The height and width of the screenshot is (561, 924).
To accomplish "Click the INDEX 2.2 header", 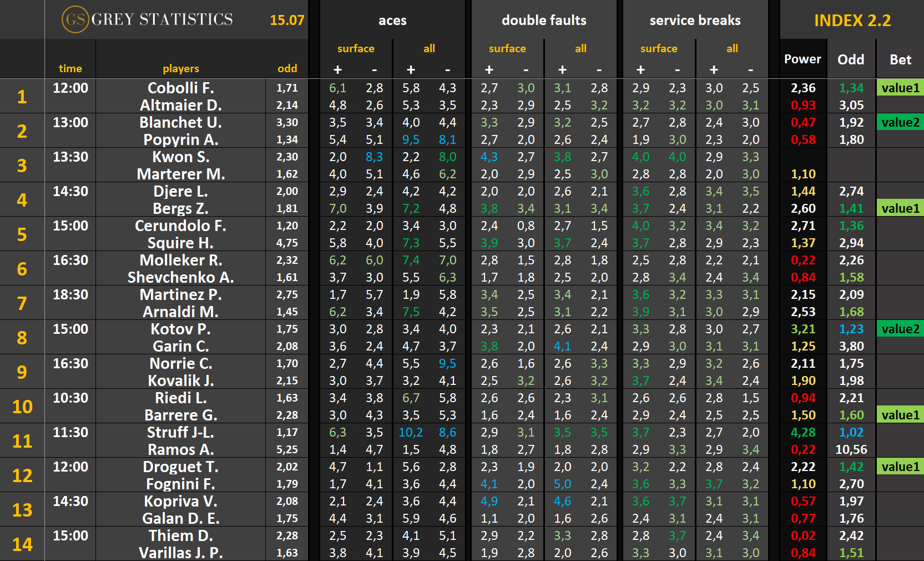I will pos(852,21).
